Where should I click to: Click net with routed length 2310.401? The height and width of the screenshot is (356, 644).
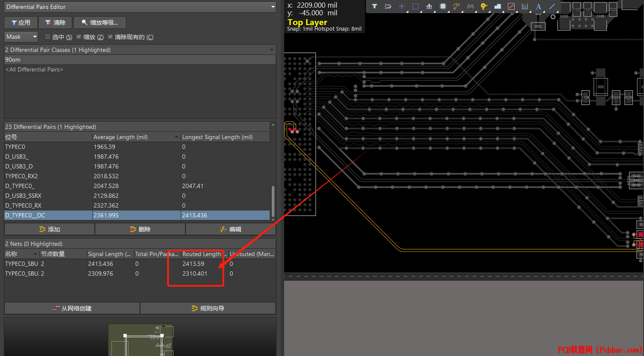[x=140, y=273]
